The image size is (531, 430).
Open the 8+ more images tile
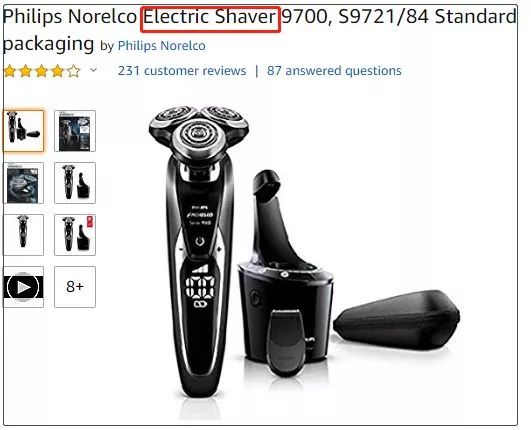pyautogui.click(x=75, y=287)
